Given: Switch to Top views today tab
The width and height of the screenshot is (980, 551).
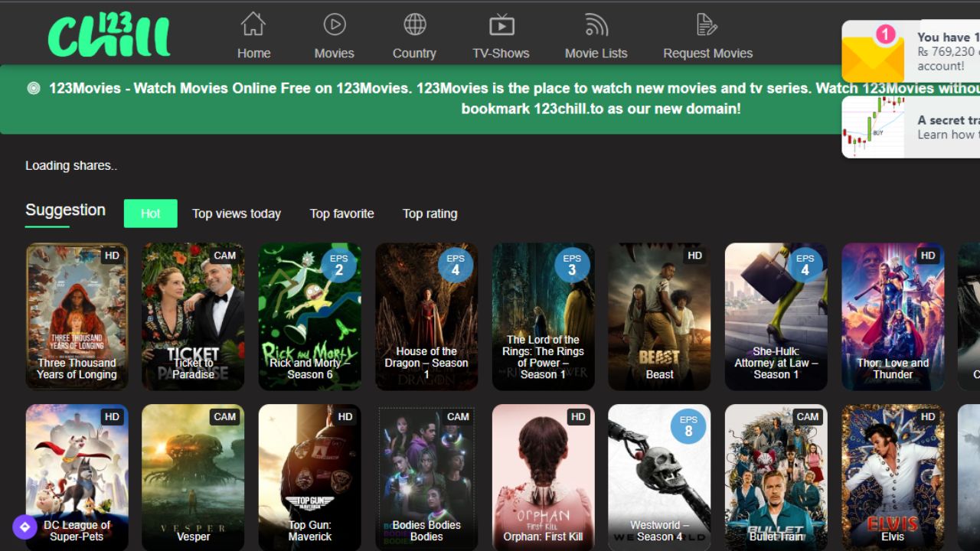Looking at the screenshot, I should coord(237,214).
